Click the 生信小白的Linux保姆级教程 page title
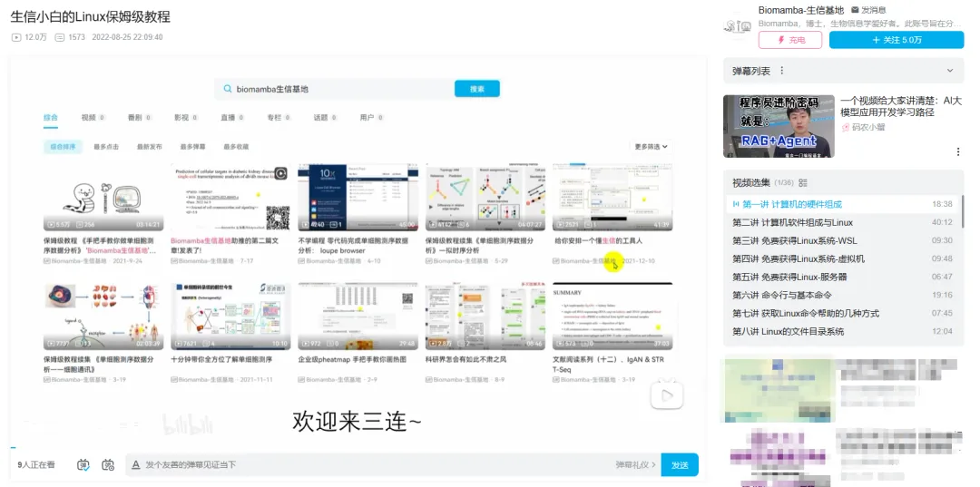 pos(91,17)
